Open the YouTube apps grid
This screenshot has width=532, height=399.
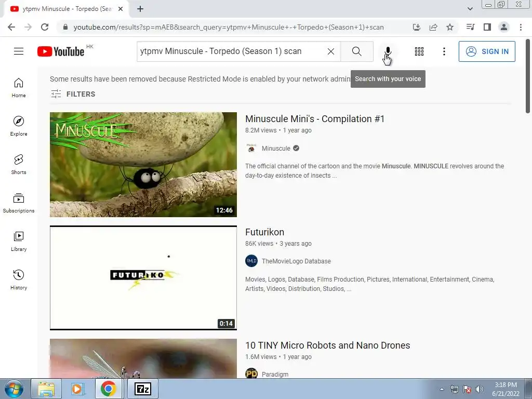[419, 51]
